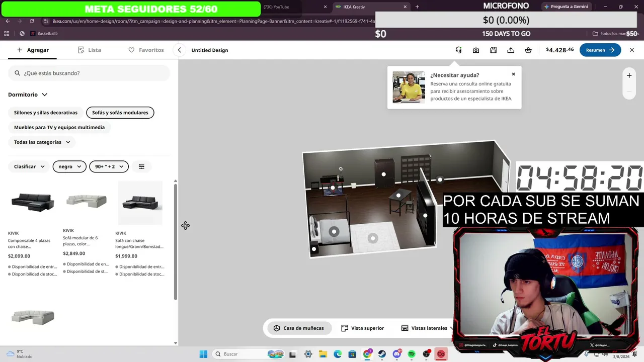The width and height of the screenshot is (644, 362).
Task: Switch to Casa de muñecas view
Action: (300, 328)
